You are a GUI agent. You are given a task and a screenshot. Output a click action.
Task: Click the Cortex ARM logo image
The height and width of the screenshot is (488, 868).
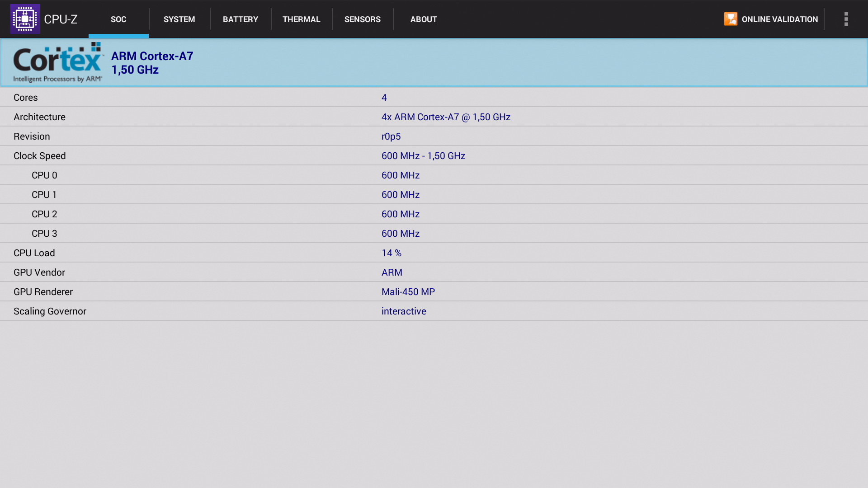click(58, 62)
